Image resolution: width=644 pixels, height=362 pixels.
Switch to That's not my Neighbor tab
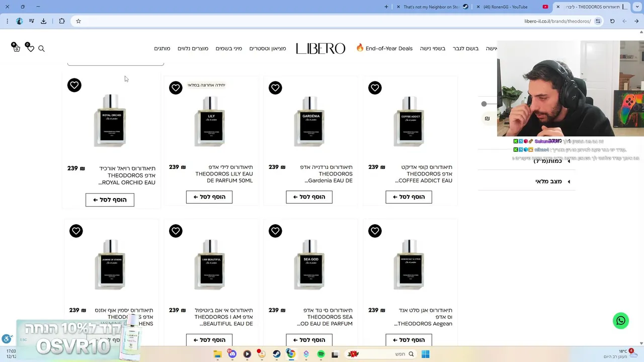point(433,7)
